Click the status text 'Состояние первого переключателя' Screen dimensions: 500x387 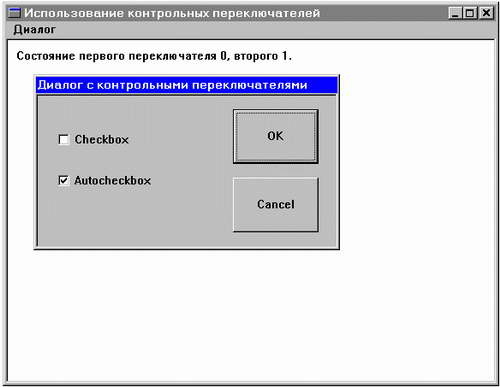(x=116, y=56)
